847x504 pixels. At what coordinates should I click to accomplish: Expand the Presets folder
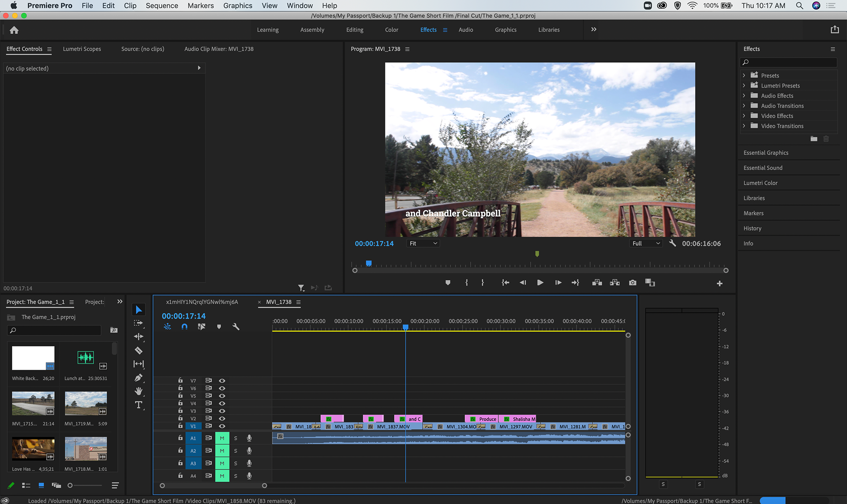[x=744, y=75]
